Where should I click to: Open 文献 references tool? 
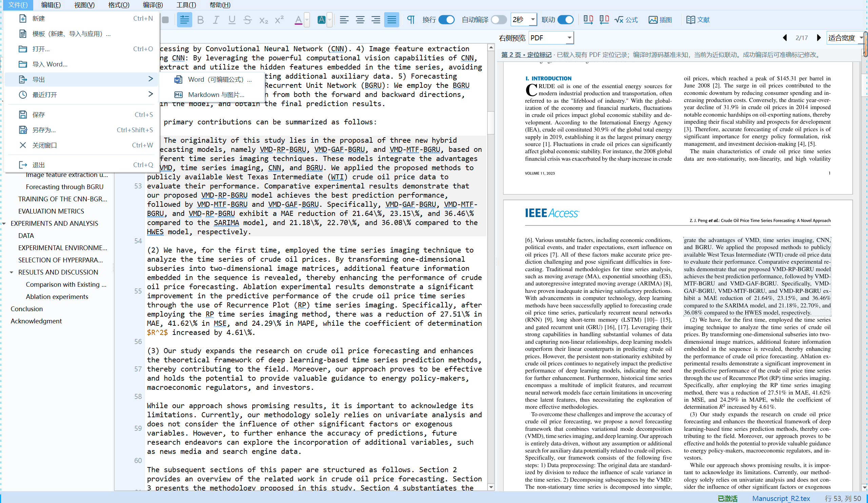click(x=698, y=20)
